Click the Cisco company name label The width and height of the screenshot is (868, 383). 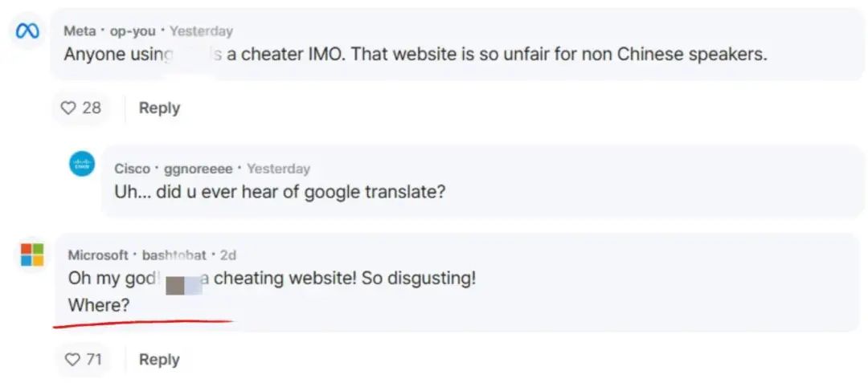(133, 169)
